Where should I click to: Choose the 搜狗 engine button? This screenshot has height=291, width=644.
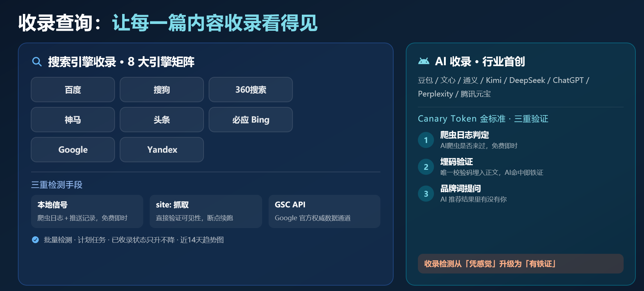click(162, 90)
